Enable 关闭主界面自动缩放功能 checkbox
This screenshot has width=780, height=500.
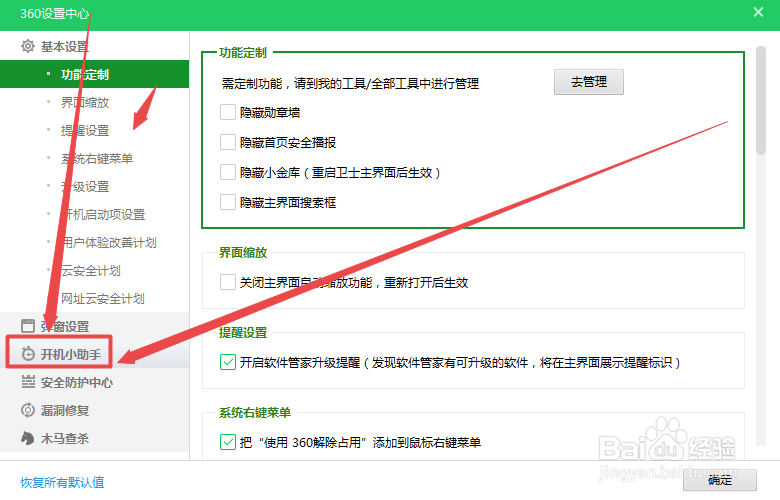pyautogui.click(x=228, y=282)
